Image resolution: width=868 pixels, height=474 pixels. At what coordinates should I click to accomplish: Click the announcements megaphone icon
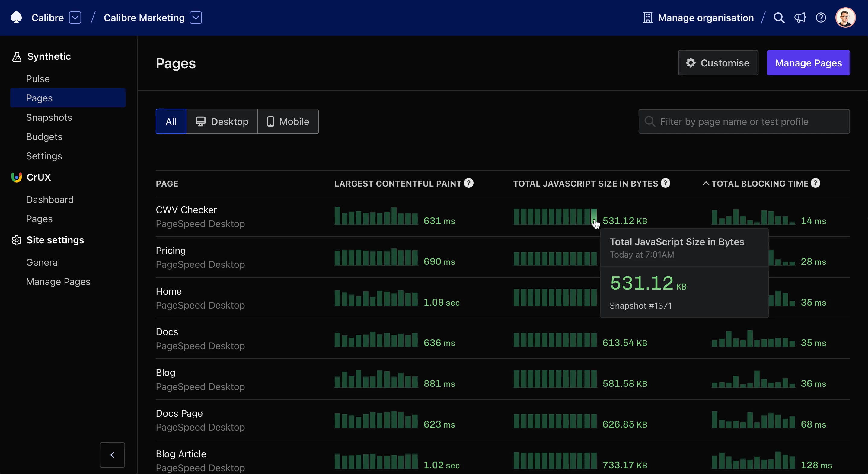[x=800, y=18]
